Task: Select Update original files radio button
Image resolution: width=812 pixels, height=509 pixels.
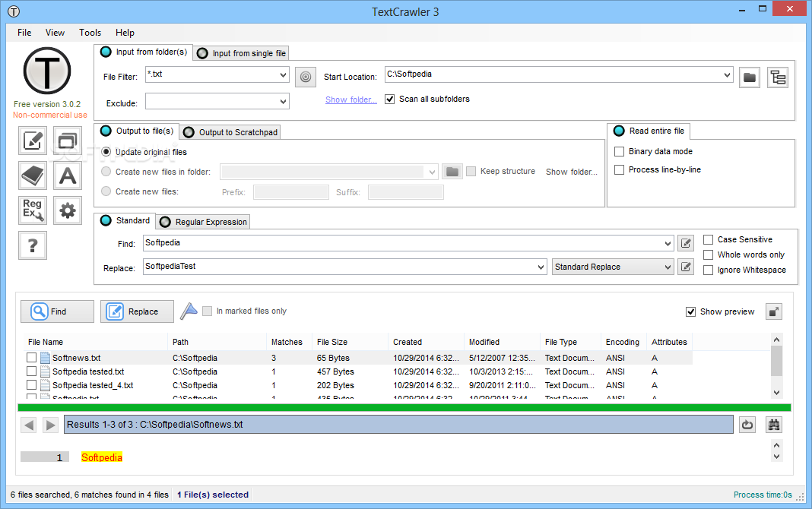Action: 106,152
